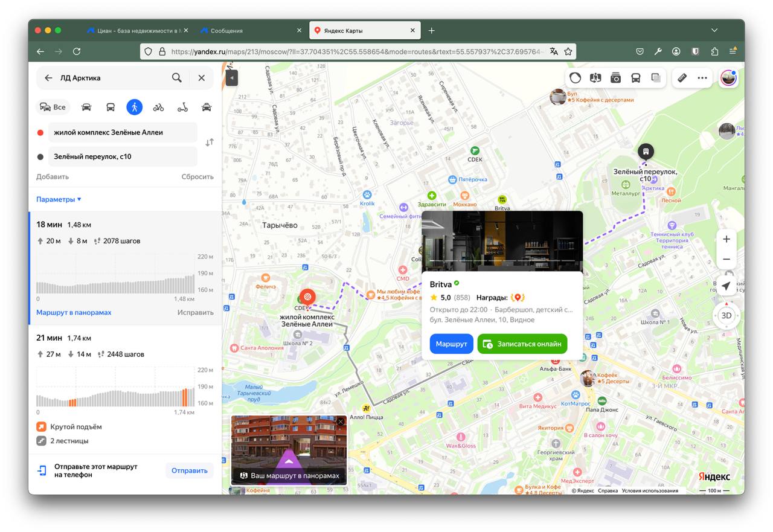Click the Пятёрочка store map pin
Viewport: 773px width, 532px height.
452,179
